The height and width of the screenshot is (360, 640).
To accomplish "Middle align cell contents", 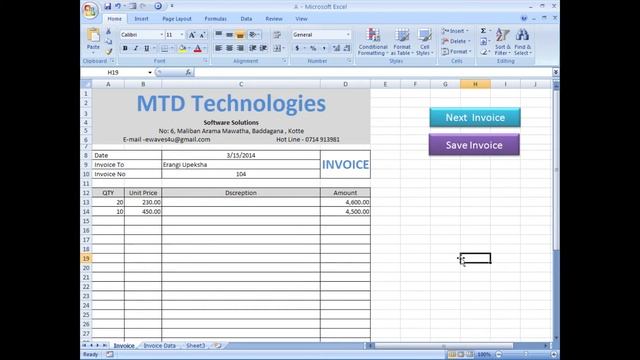I will click(229, 35).
